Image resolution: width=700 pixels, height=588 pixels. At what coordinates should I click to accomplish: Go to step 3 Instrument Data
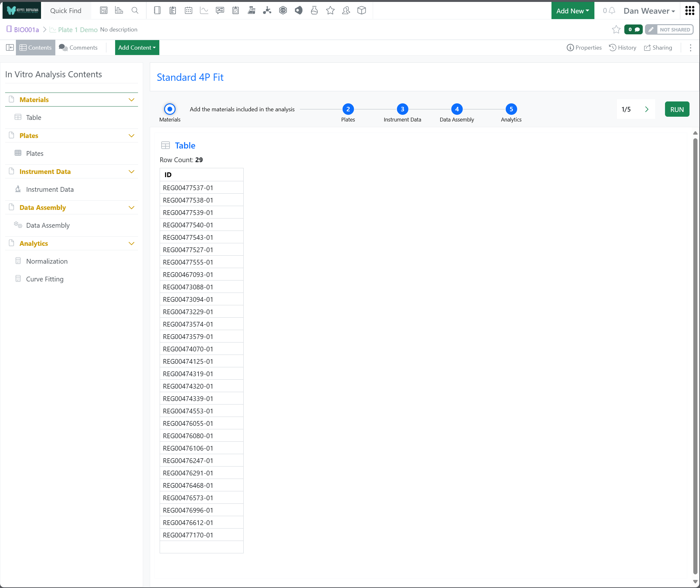(402, 109)
